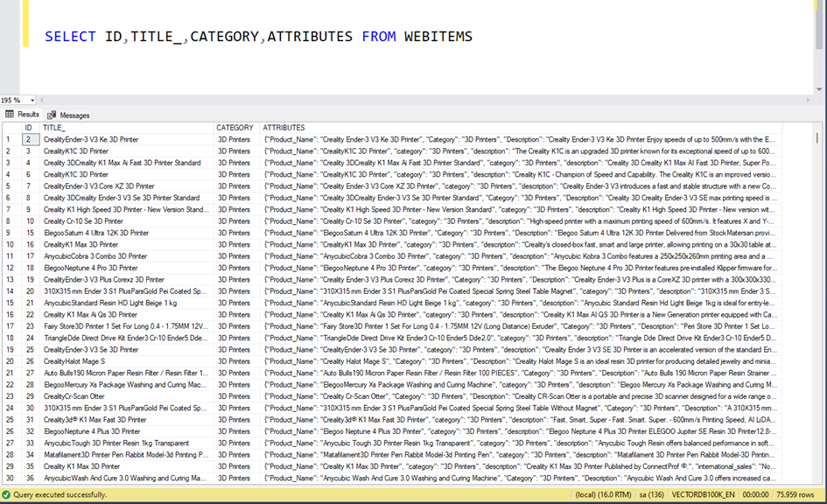
Task: Click the SELECT keyword in query editor
Action: click(x=71, y=37)
